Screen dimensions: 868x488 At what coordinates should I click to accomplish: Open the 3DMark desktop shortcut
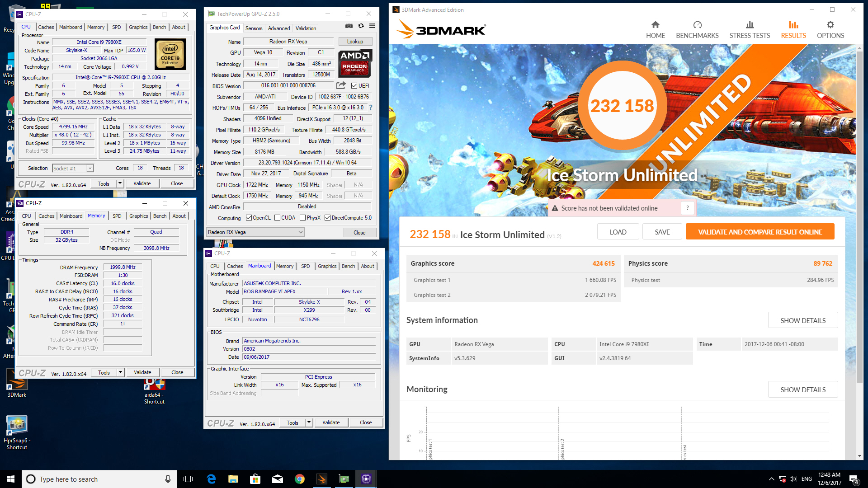[x=17, y=383]
